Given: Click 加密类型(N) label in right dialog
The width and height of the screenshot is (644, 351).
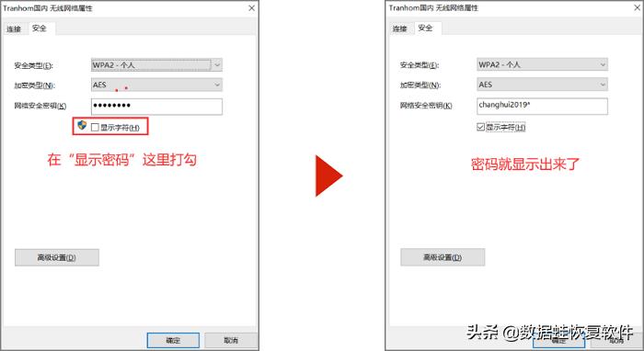Looking at the screenshot, I should (420, 85).
